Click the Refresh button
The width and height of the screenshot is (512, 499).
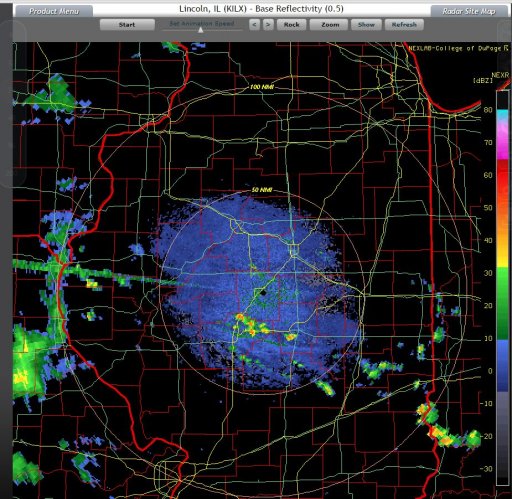pyautogui.click(x=404, y=25)
